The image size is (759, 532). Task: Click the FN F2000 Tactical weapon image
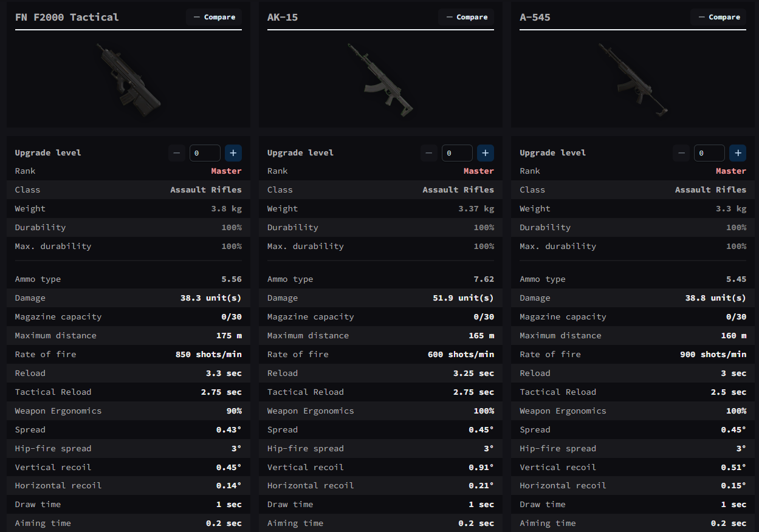coord(128,79)
